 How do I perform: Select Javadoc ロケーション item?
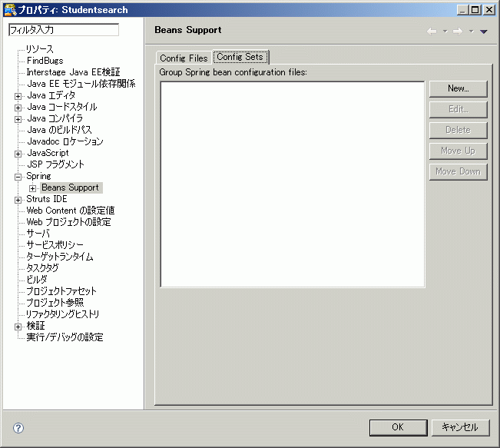[65, 141]
